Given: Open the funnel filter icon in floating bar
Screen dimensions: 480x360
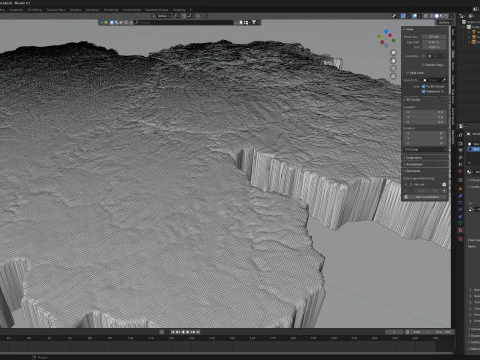Looking at the screenshot, I should tap(255, 23).
